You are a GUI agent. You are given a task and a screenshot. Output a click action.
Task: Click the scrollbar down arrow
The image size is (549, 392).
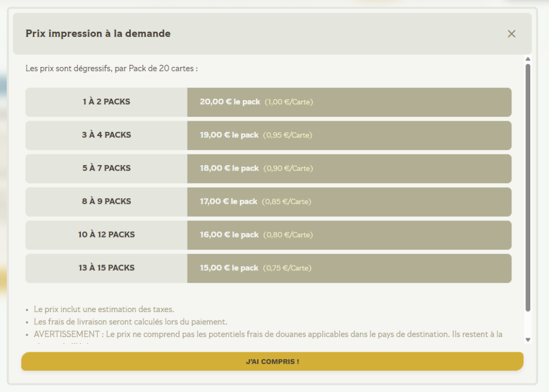click(x=528, y=339)
